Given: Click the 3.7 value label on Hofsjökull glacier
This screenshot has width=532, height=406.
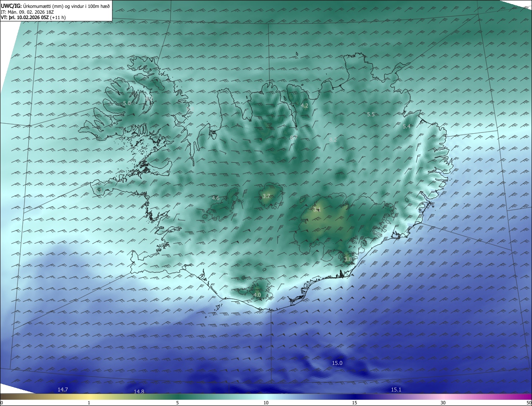Looking at the screenshot, I should pyautogui.click(x=266, y=196).
